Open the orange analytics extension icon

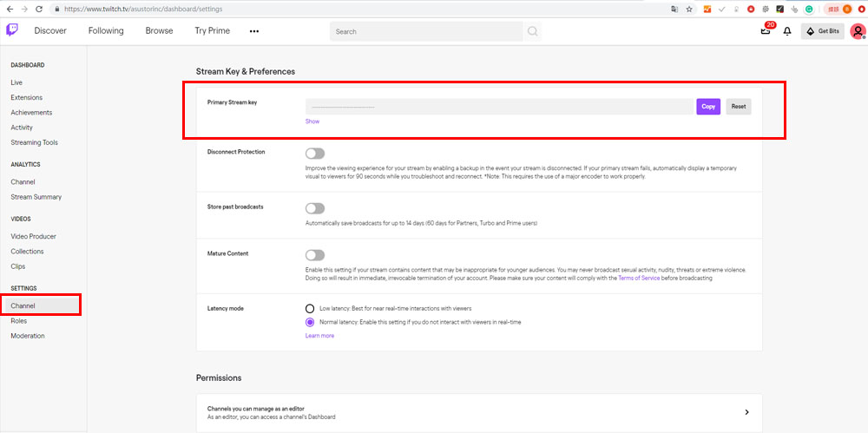(x=707, y=10)
